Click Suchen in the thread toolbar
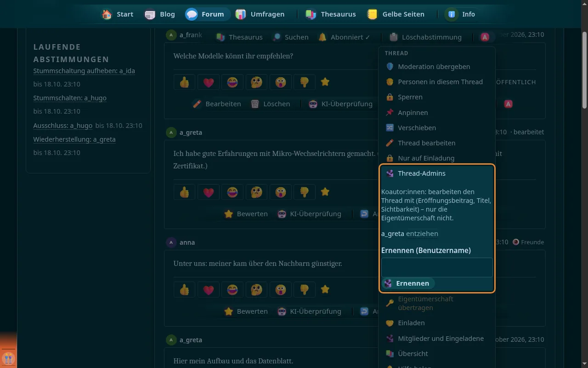The width and height of the screenshot is (588, 368). pos(290,37)
